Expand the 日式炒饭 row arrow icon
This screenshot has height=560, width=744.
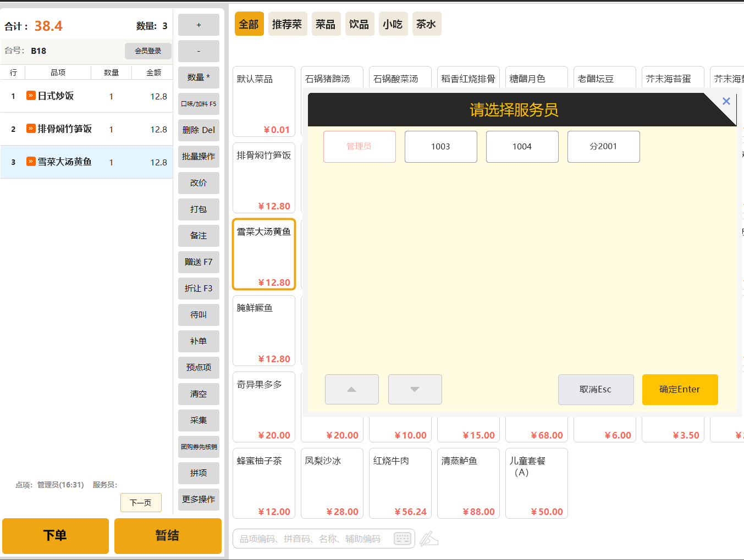[31, 96]
